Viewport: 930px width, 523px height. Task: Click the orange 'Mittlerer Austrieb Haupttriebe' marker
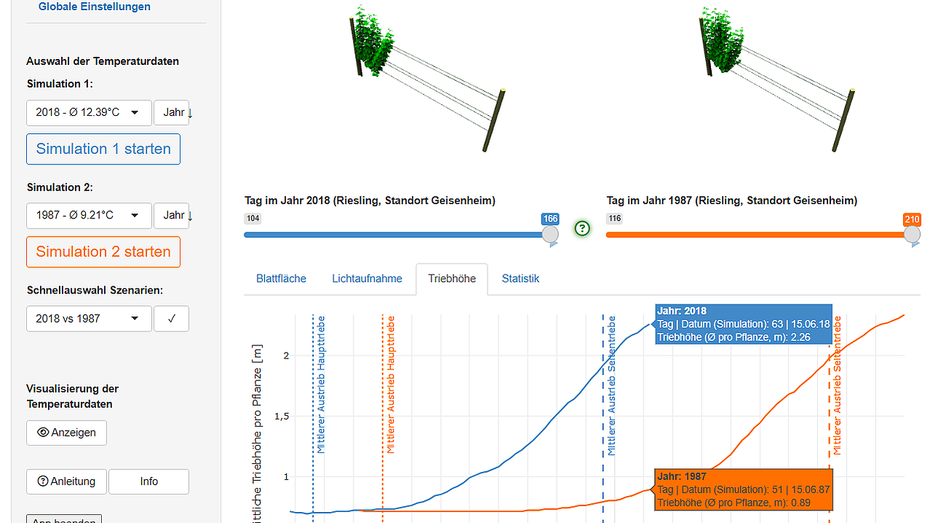click(x=390, y=385)
